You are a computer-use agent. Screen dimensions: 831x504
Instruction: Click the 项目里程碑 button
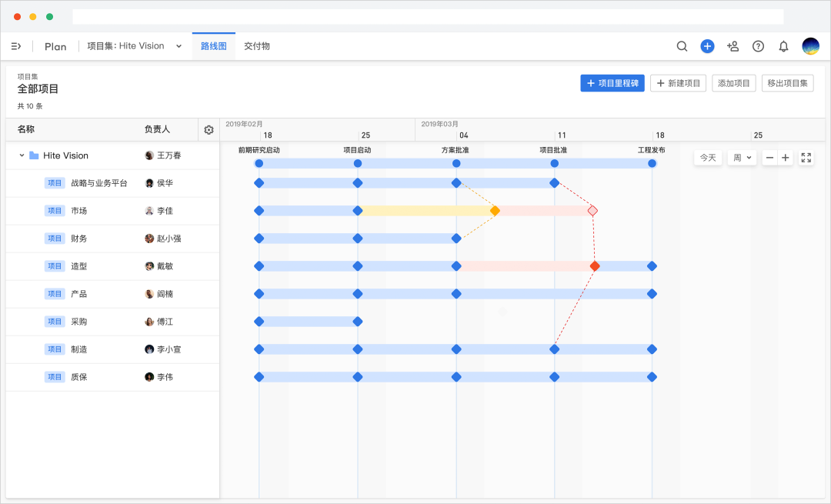click(x=612, y=83)
